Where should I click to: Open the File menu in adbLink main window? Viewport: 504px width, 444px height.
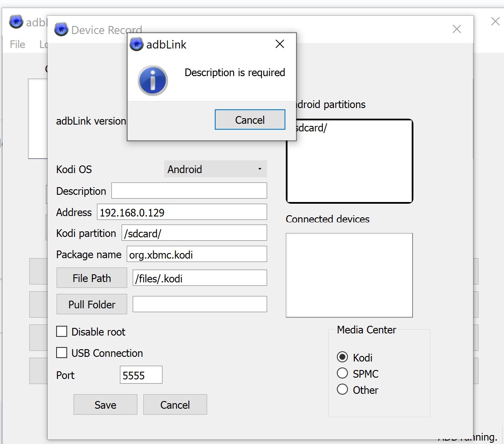coord(17,44)
